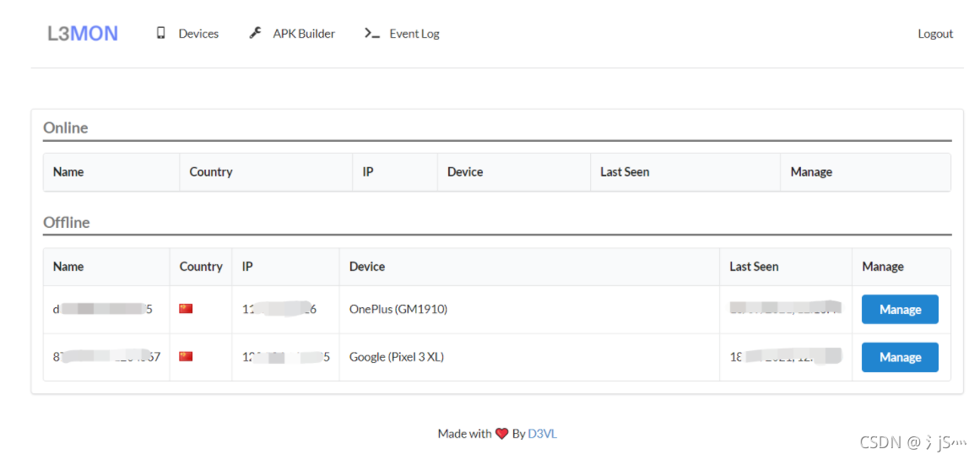980x460 pixels.
Task: Click the phone icon beside Devices
Action: (161, 33)
